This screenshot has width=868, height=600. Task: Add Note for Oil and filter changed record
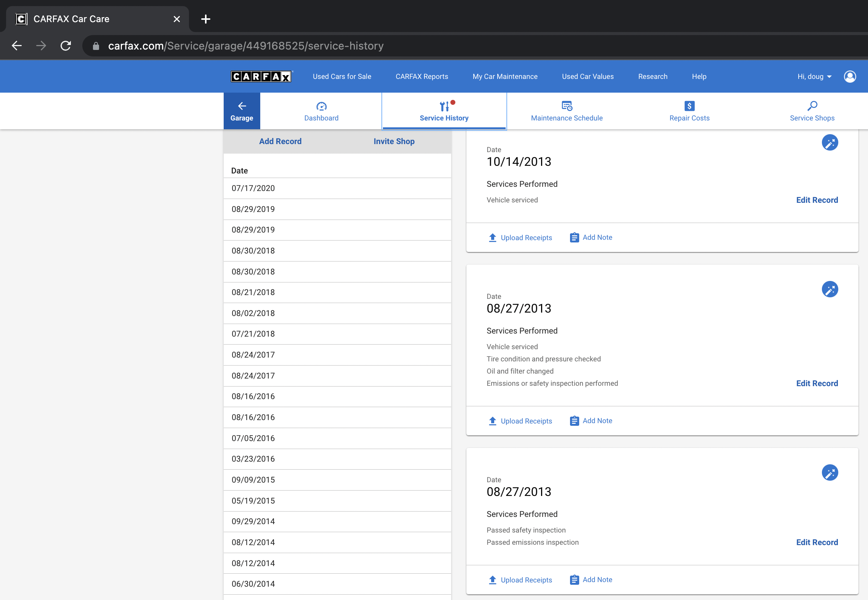click(x=591, y=421)
